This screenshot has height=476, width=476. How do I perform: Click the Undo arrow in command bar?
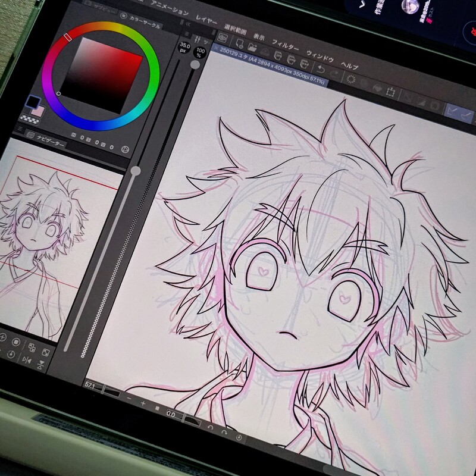tap(321, 69)
